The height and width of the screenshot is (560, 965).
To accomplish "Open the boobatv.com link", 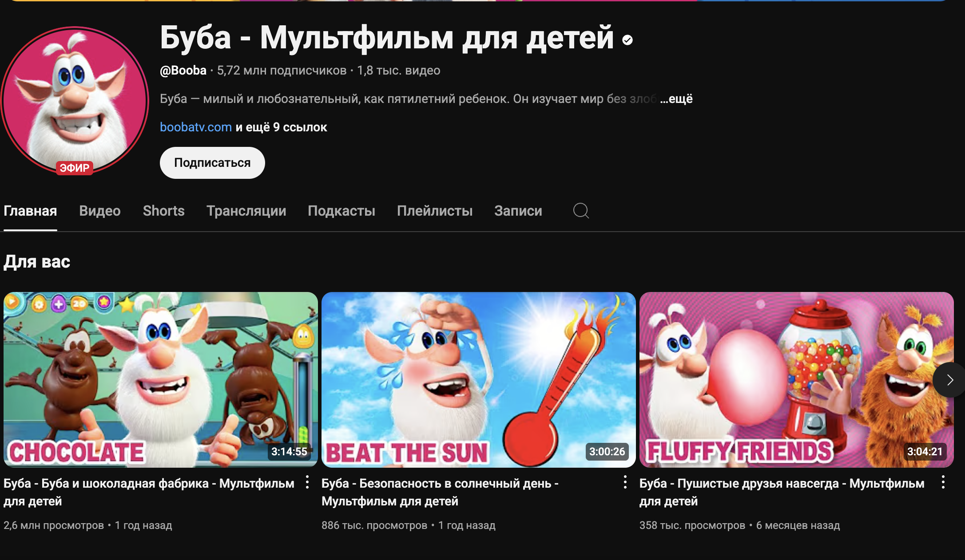I will pos(196,127).
